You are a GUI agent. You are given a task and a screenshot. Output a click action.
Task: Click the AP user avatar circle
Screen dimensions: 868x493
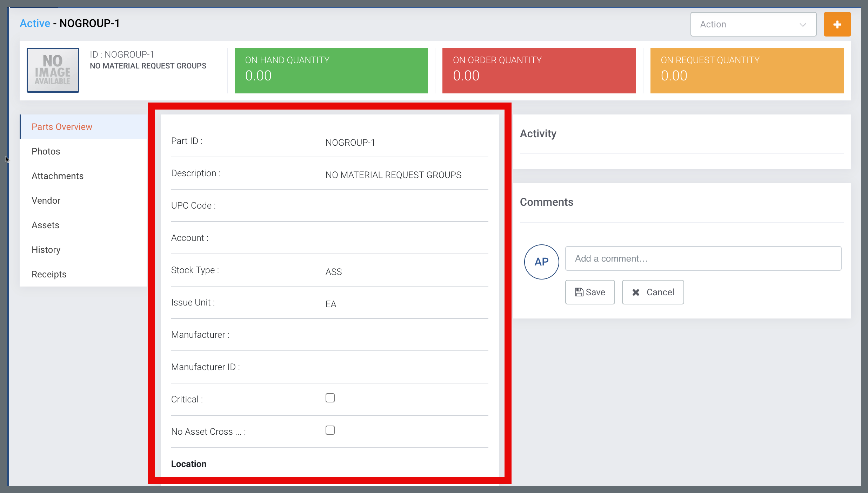[x=541, y=262]
